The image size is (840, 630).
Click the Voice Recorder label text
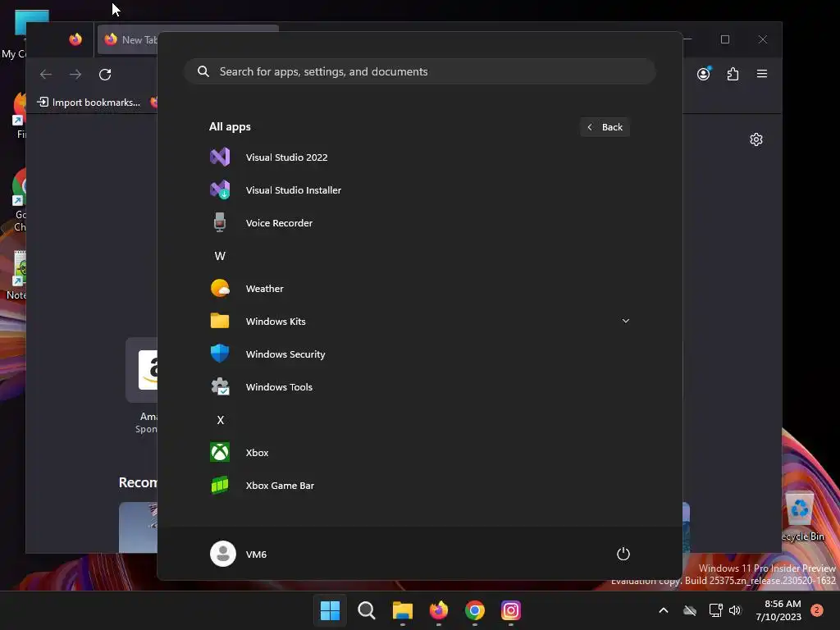[x=279, y=223]
